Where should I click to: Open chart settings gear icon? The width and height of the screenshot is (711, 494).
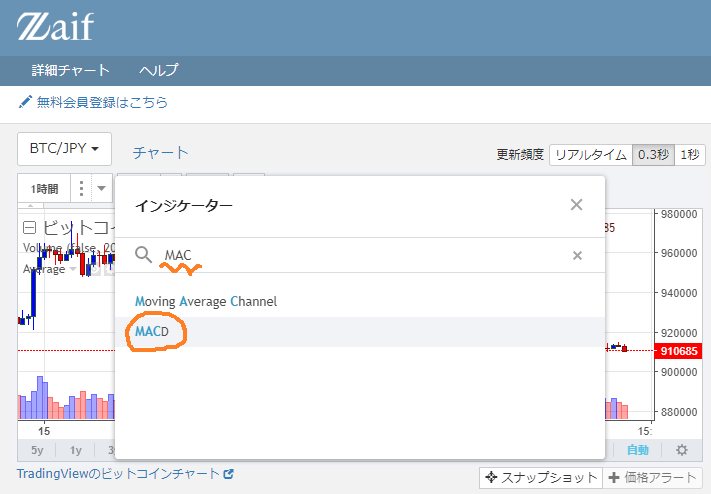point(681,450)
